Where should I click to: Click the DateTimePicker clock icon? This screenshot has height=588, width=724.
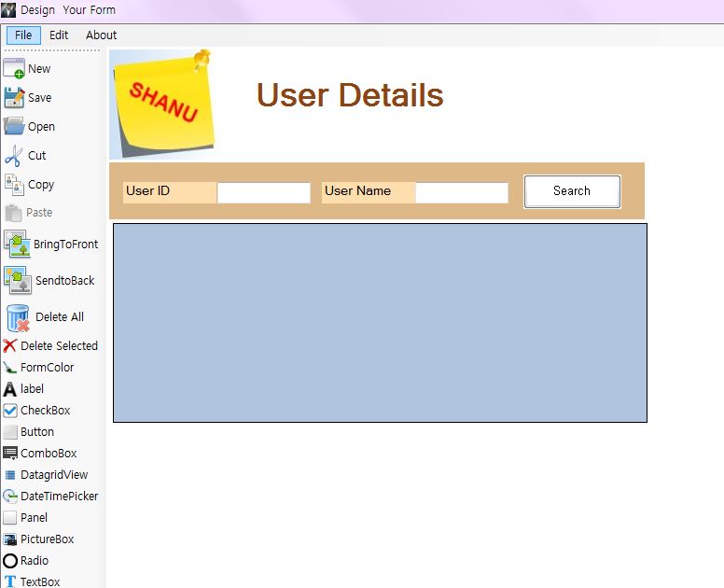[9, 497]
